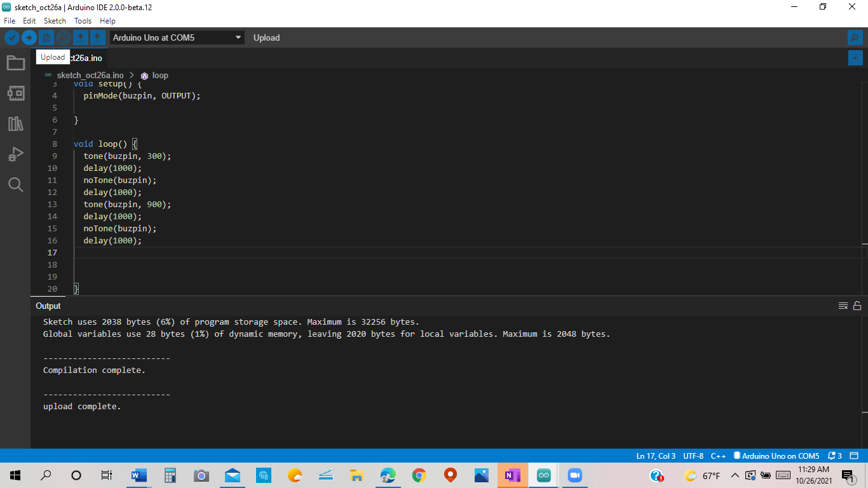The height and width of the screenshot is (488, 868).
Task: Open the Library Manager books icon
Action: click(x=15, y=123)
